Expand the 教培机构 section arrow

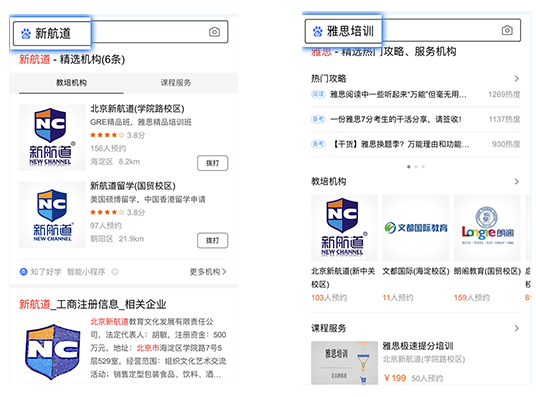(517, 181)
